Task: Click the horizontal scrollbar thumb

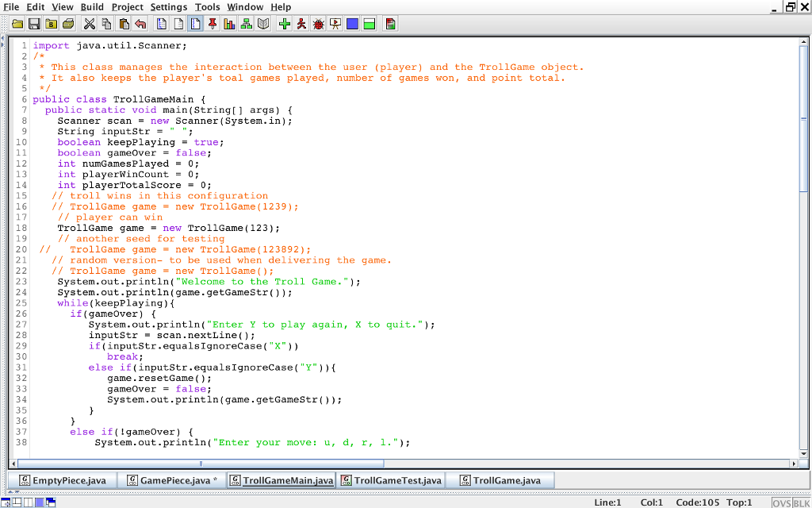Action: [201, 464]
